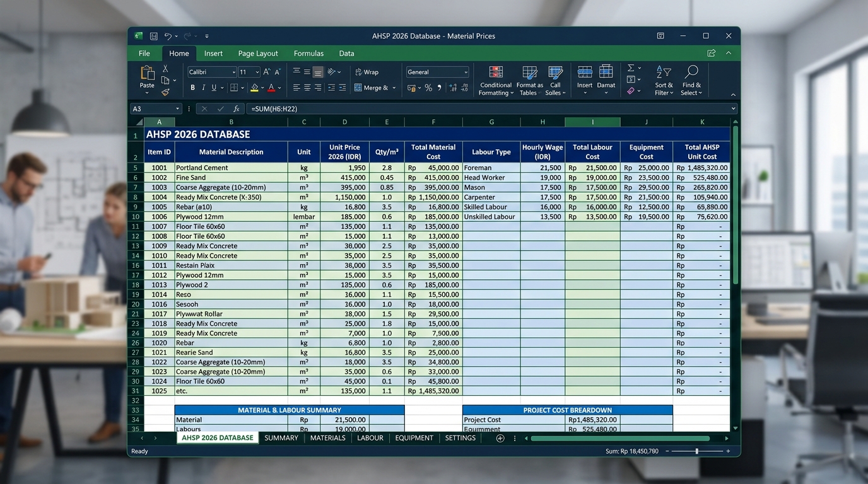
Task: Open the File tab
Action: (144, 54)
